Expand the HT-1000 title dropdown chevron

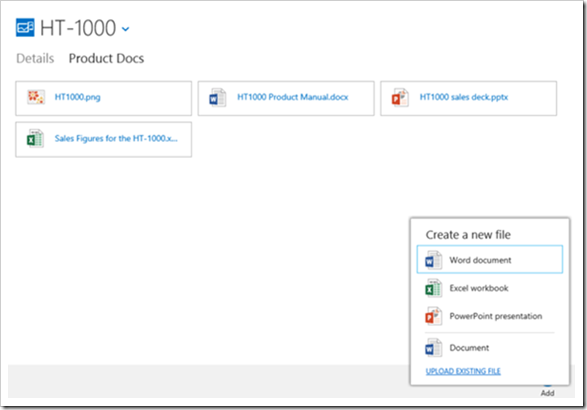[x=126, y=29]
